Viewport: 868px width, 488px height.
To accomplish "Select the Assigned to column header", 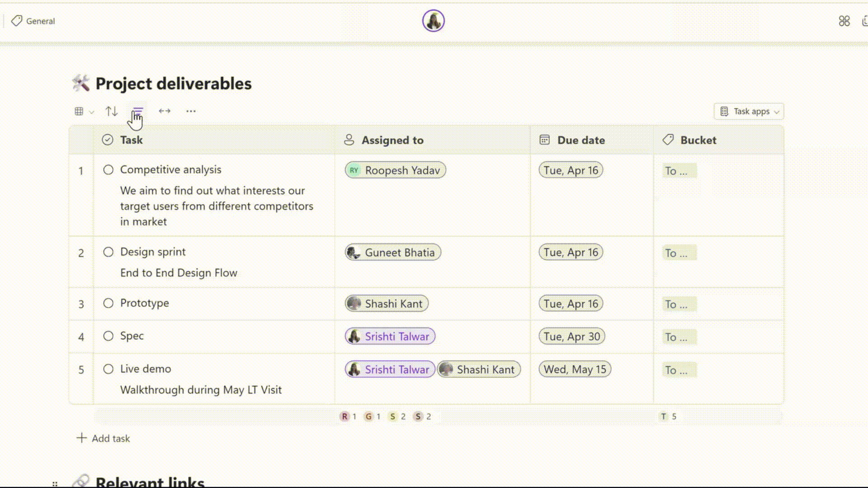I will (392, 141).
